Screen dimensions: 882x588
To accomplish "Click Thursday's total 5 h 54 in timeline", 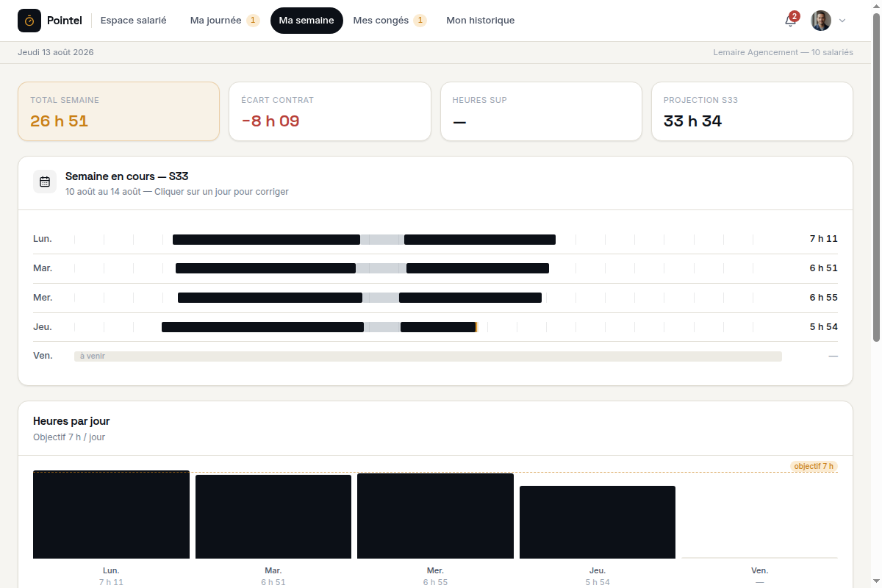I will click(824, 327).
